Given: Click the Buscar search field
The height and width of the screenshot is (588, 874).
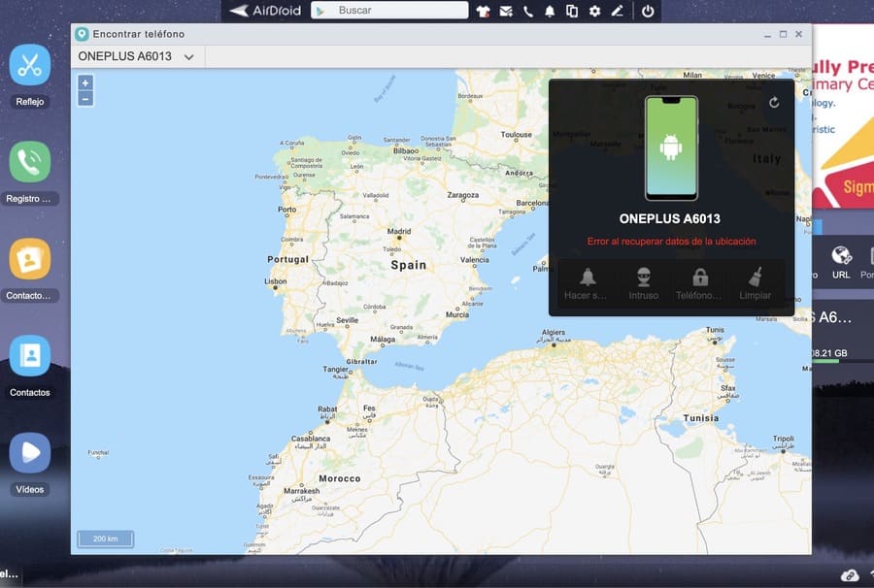Looking at the screenshot, I should click(389, 11).
